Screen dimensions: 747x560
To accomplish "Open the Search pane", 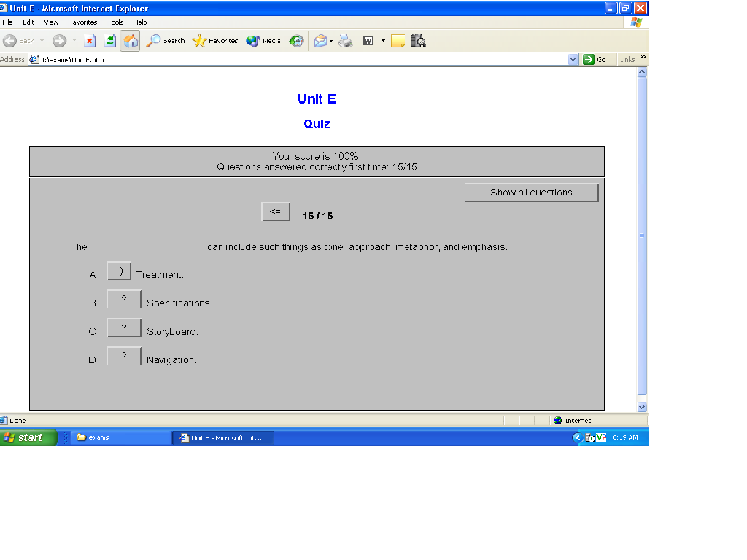I will tap(166, 41).
